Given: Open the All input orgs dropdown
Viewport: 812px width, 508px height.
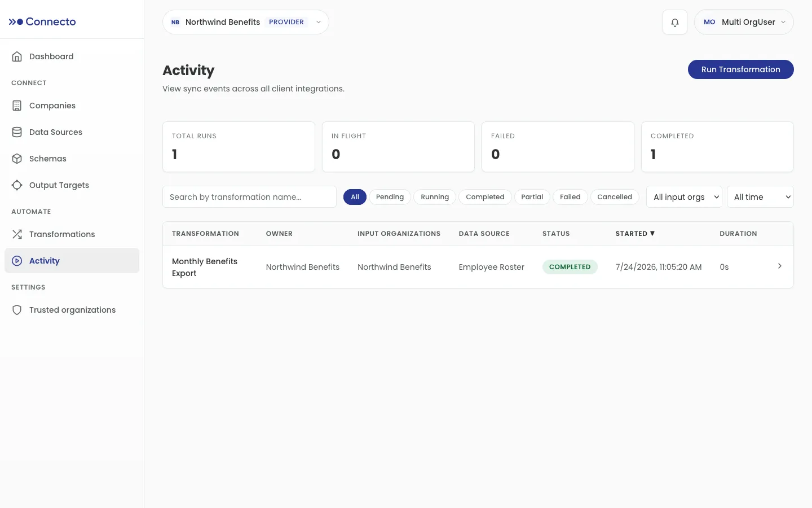Looking at the screenshot, I should 684,197.
